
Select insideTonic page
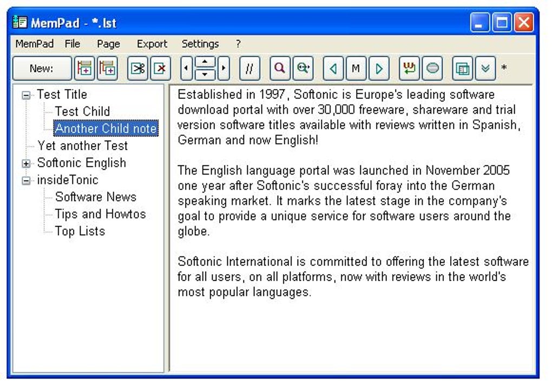[68, 180]
